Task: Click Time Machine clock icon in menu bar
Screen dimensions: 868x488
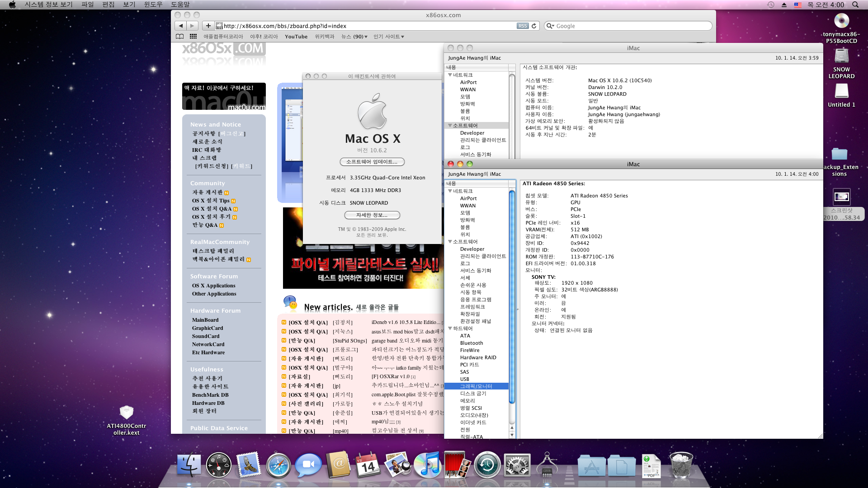Action: 771,5
